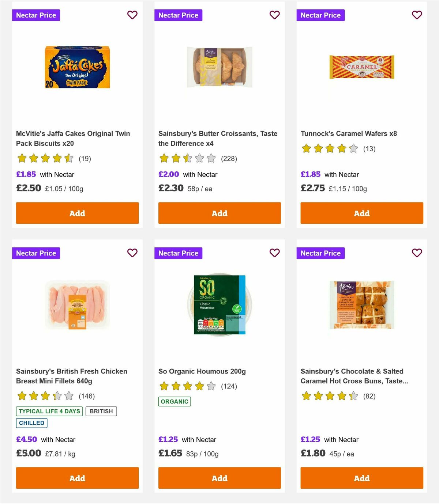Add the Jaffa Cakes to the basket
The width and height of the screenshot is (439, 504).
tap(77, 213)
